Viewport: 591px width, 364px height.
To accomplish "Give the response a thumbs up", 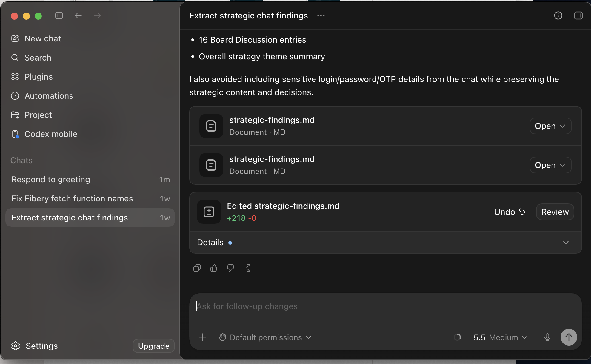I will [214, 268].
